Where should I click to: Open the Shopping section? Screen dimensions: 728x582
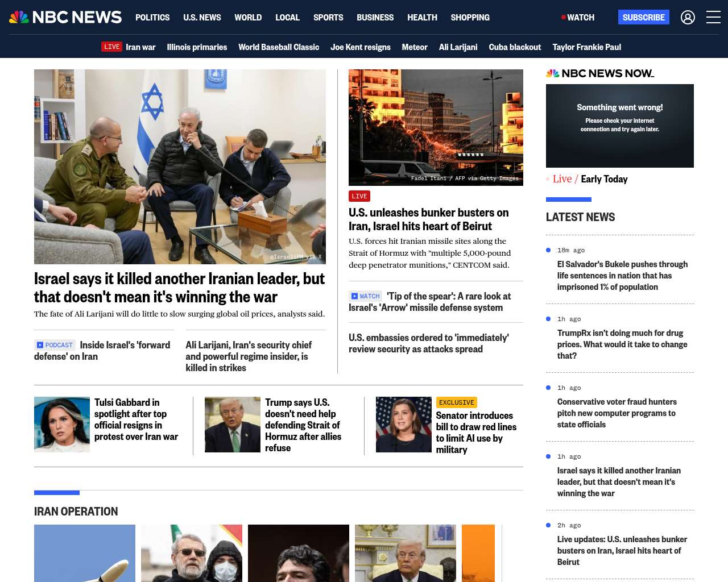coord(470,18)
